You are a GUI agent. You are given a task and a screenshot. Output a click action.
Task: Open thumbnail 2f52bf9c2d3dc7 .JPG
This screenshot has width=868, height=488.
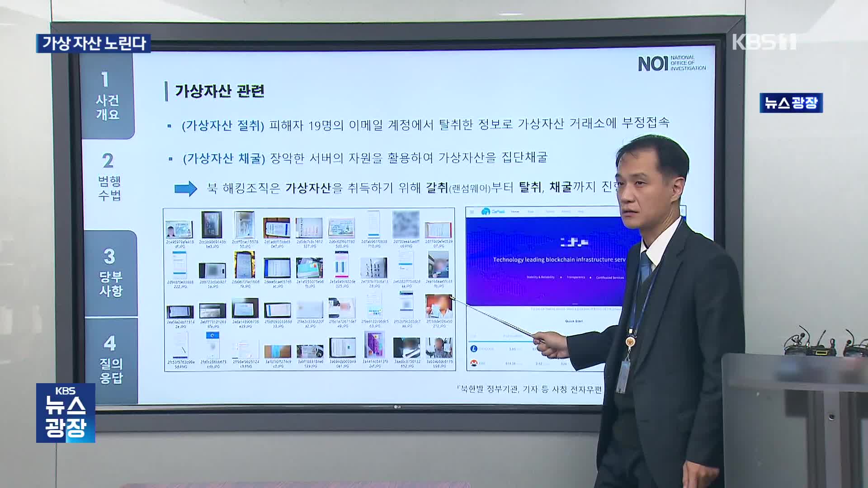(406, 305)
